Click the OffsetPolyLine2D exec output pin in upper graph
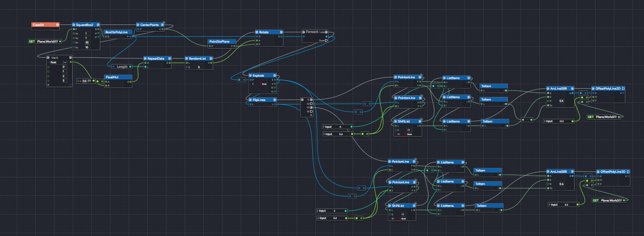 coord(623,88)
